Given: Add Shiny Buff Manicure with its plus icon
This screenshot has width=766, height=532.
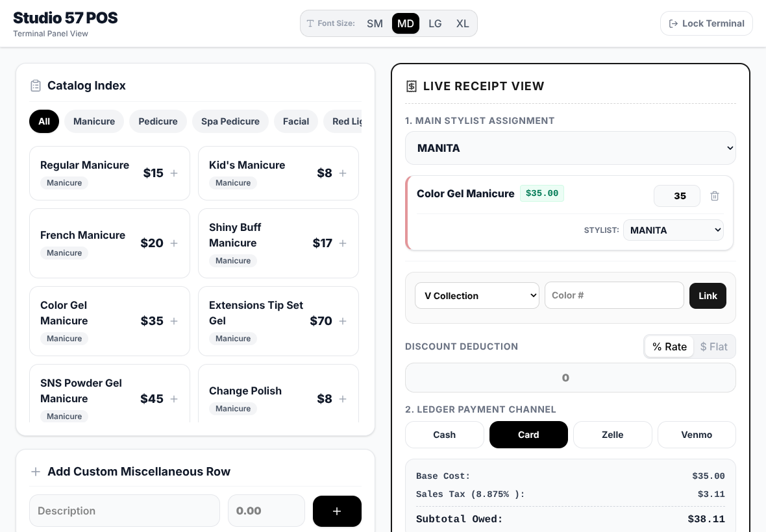Looking at the screenshot, I should 343,243.
